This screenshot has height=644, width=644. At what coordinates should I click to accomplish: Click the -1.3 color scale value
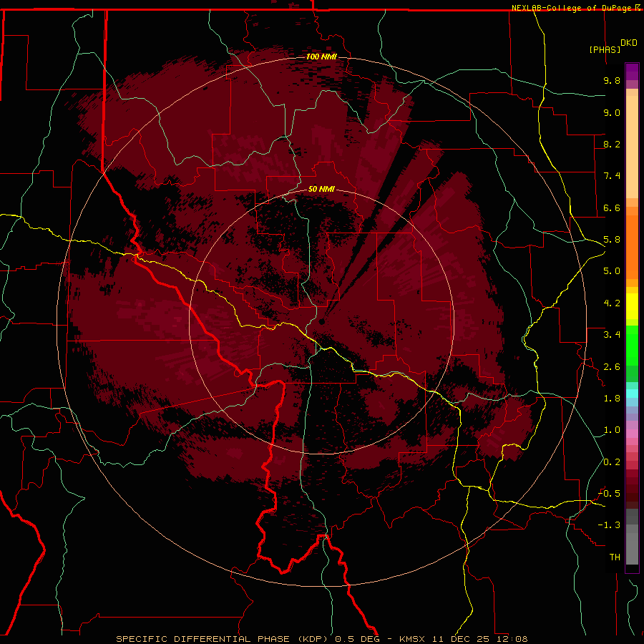pos(609,525)
